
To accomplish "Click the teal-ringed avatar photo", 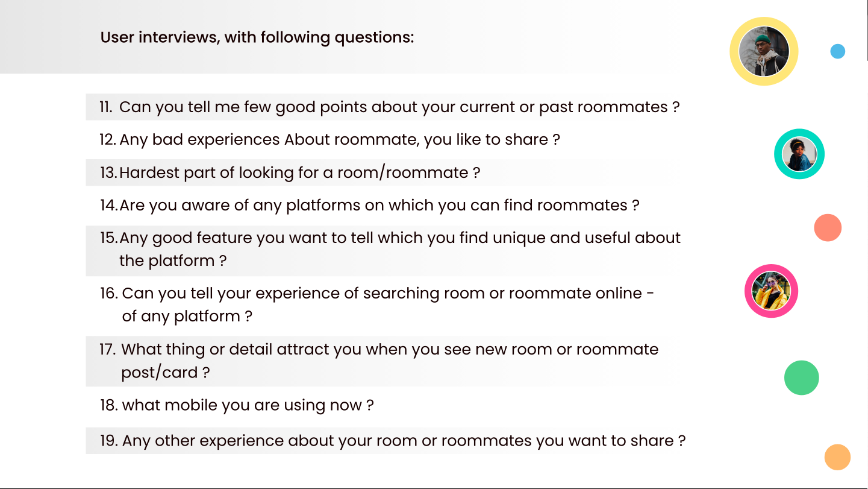I will click(799, 154).
